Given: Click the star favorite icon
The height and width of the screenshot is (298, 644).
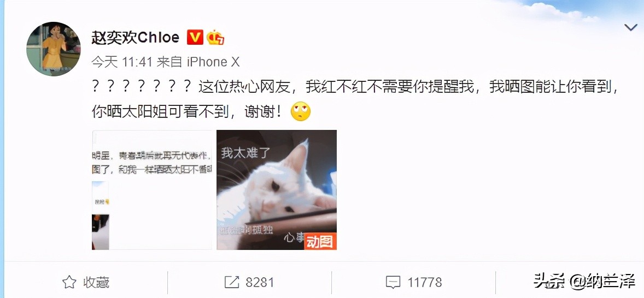Looking at the screenshot, I should click(x=69, y=282).
